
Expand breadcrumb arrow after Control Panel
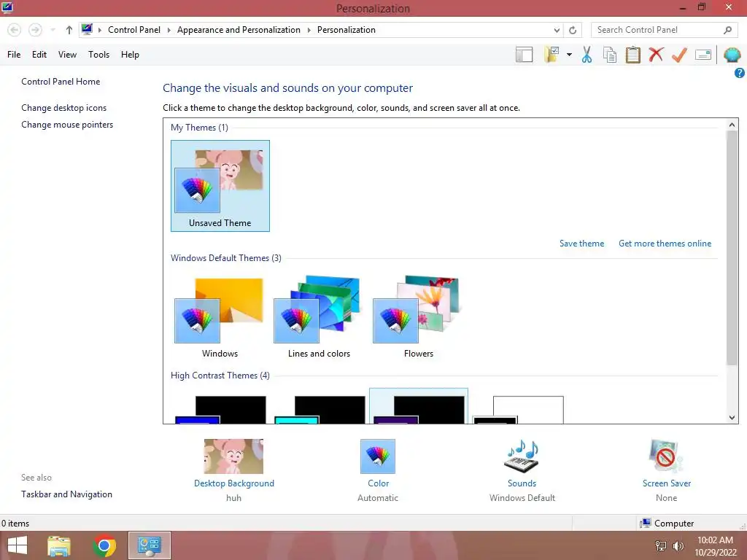tap(169, 30)
